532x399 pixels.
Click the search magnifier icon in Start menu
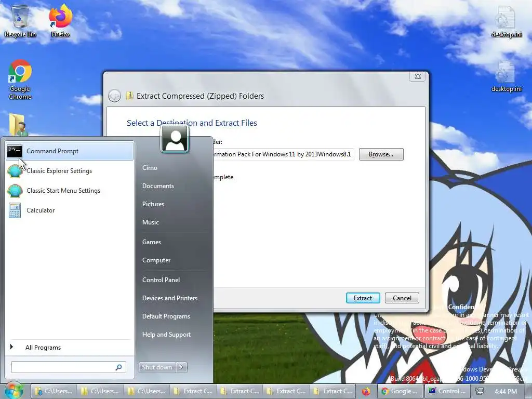coord(119,367)
